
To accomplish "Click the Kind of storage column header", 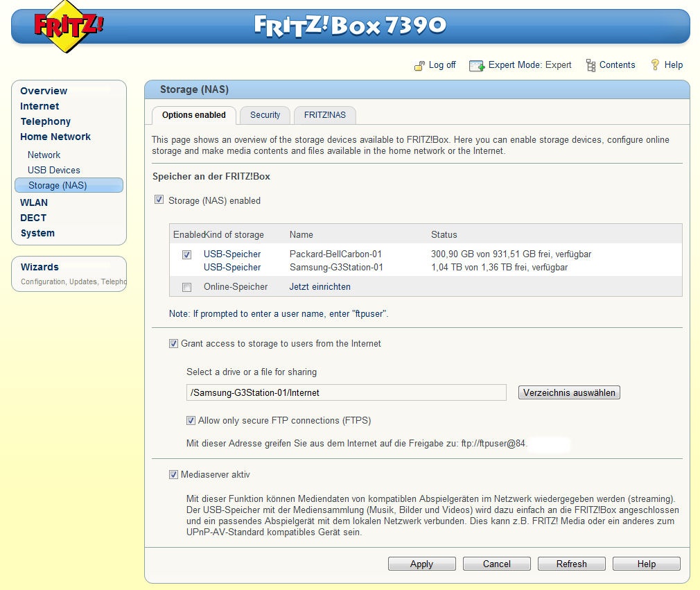I will 234,234.
